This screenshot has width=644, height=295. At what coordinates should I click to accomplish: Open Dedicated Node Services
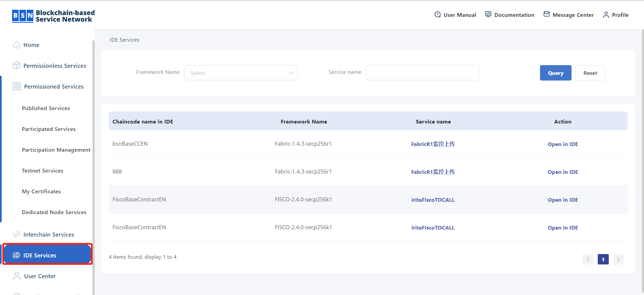click(54, 212)
